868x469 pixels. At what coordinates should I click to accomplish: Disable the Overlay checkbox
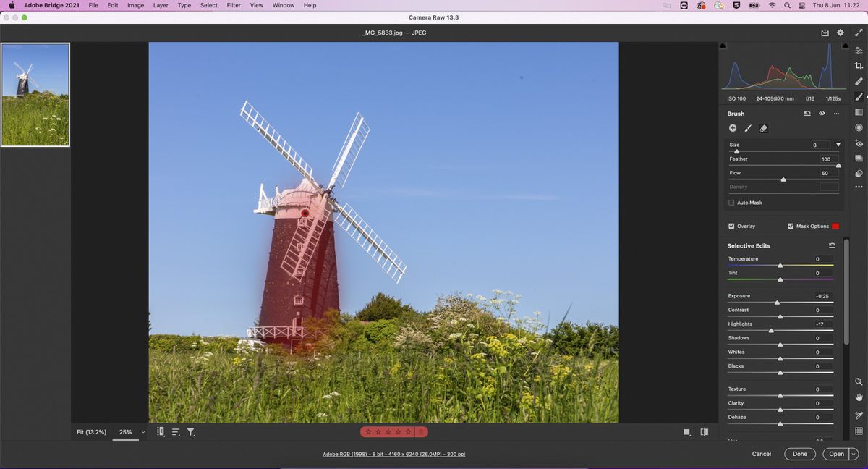coord(731,226)
